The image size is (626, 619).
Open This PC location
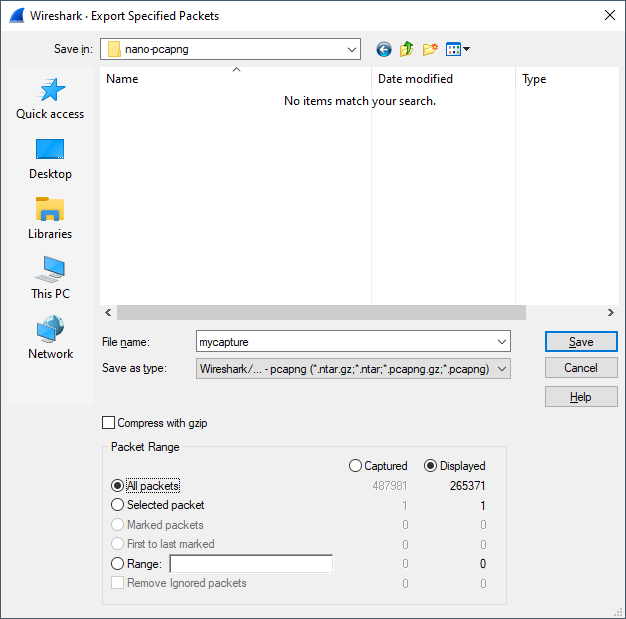click(50, 278)
